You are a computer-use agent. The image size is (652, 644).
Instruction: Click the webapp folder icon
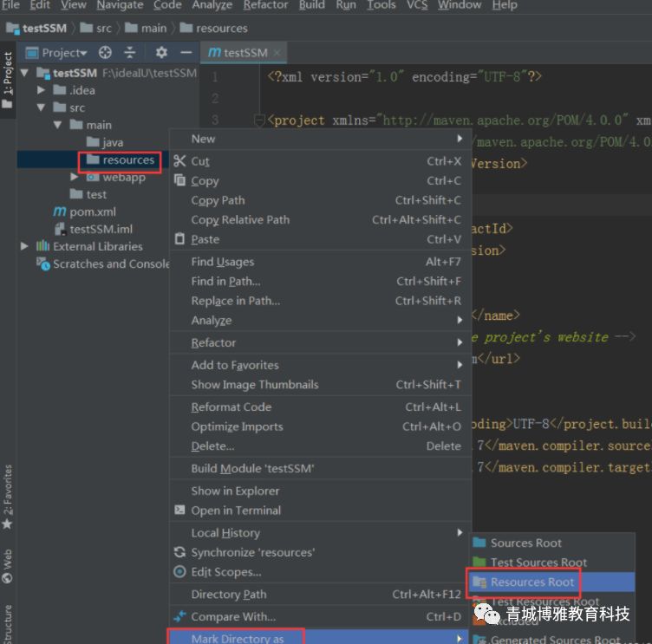[93, 177]
